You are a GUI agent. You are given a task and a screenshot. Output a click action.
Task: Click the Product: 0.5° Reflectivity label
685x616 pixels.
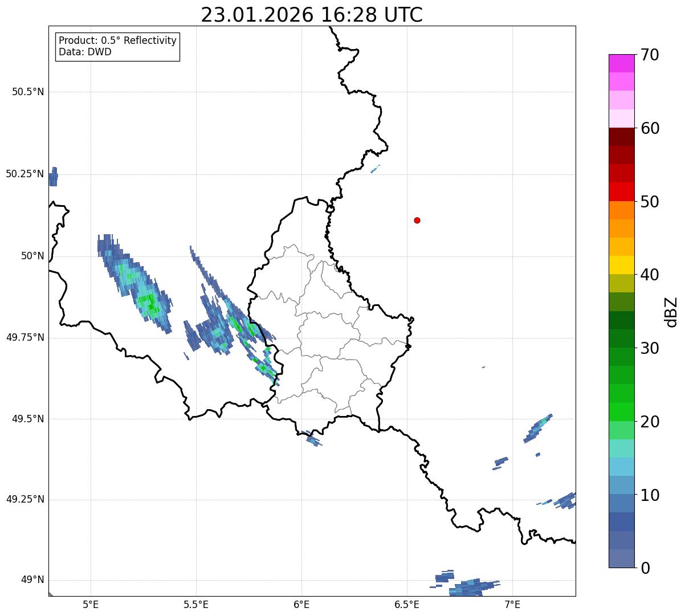point(117,41)
